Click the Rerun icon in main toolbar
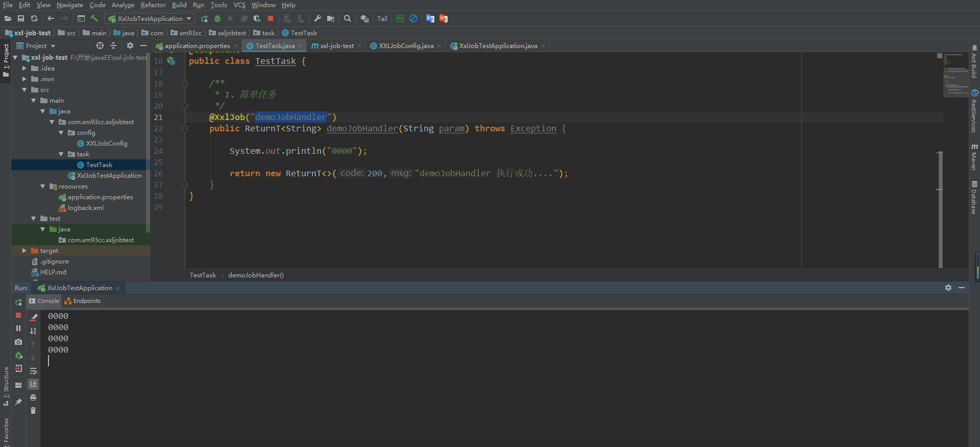 204,18
